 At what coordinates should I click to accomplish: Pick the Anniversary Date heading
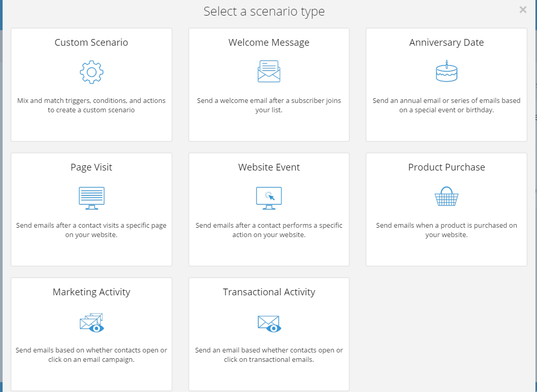446,43
